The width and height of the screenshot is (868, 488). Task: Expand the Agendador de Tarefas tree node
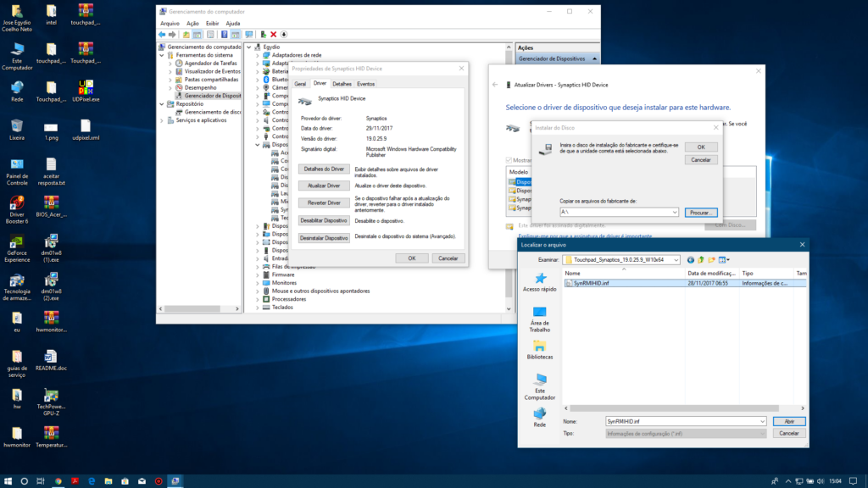170,63
